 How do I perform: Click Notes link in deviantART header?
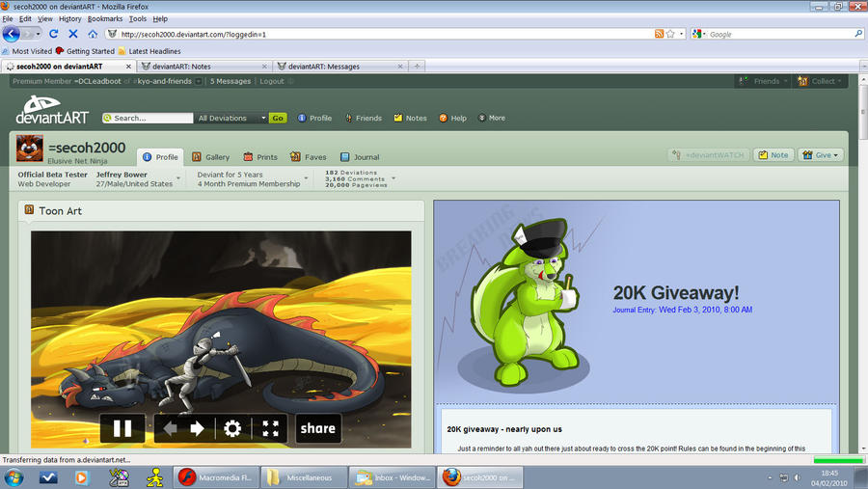coord(410,118)
